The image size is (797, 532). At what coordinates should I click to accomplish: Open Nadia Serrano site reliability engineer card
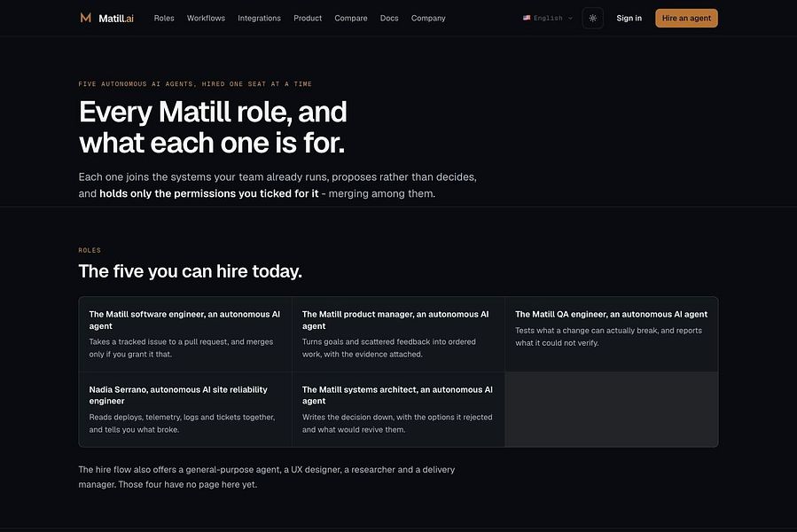pyautogui.click(x=185, y=410)
